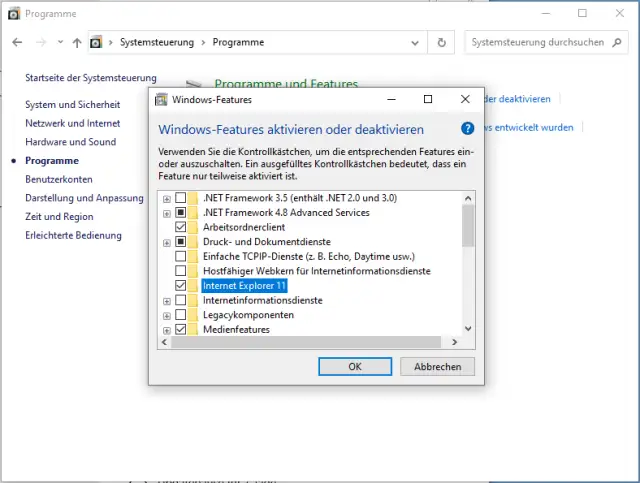Cancel the dialog with Abbrechen
Image resolution: width=640 pixels, height=483 pixels.
pyautogui.click(x=437, y=366)
